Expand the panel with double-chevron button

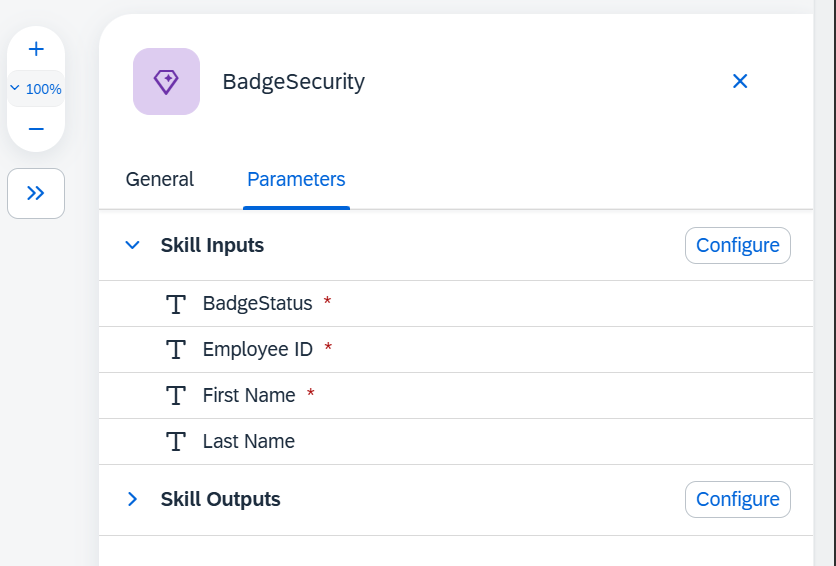click(36, 193)
